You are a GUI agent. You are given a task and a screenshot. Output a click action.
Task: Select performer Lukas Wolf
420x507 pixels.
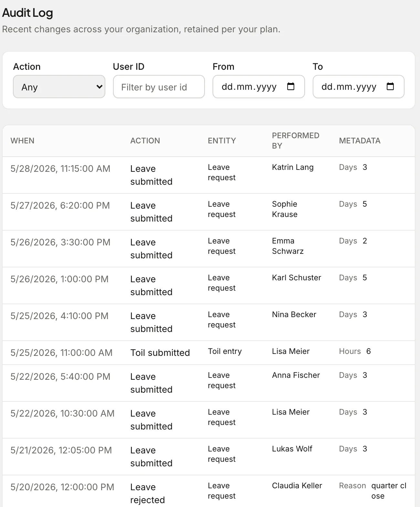pyautogui.click(x=292, y=449)
